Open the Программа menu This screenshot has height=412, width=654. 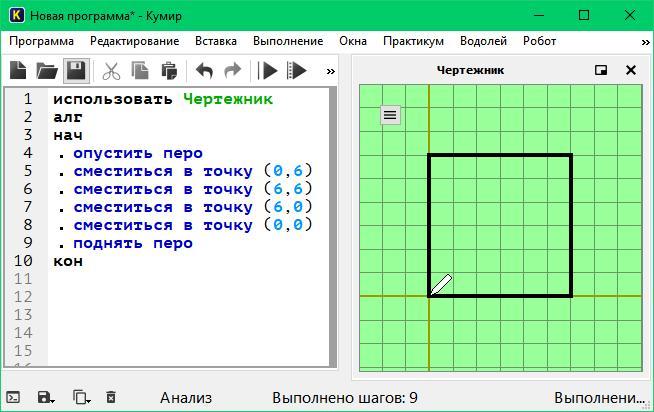click(x=41, y=41)
